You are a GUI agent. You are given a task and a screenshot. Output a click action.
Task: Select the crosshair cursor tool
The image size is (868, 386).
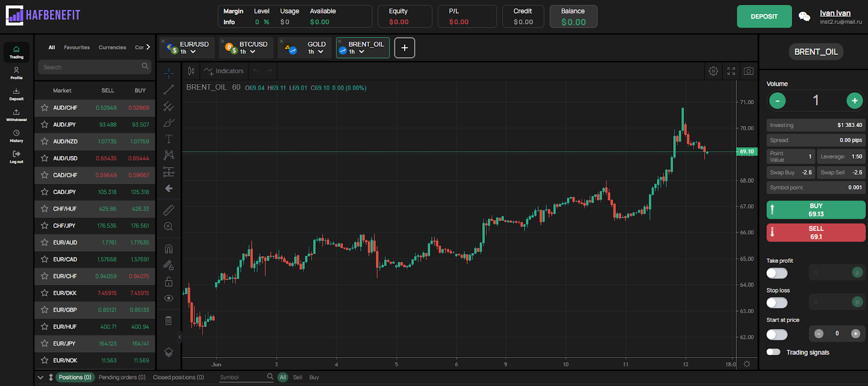pyautogui.click(x=169, y=73)
